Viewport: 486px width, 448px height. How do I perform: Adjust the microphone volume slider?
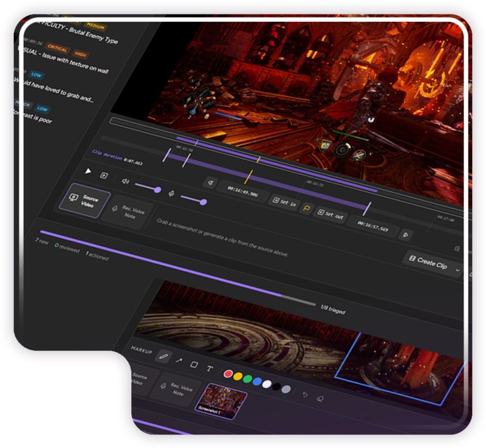click(x=194, y=199)
